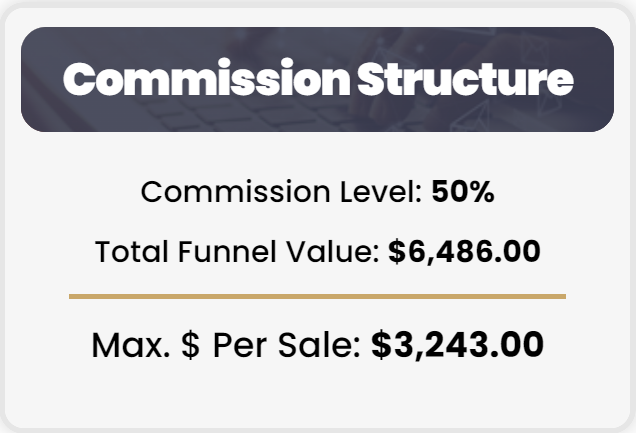Click the Total Funnel Value label
The image size is (636, 433).
(237, 251)
